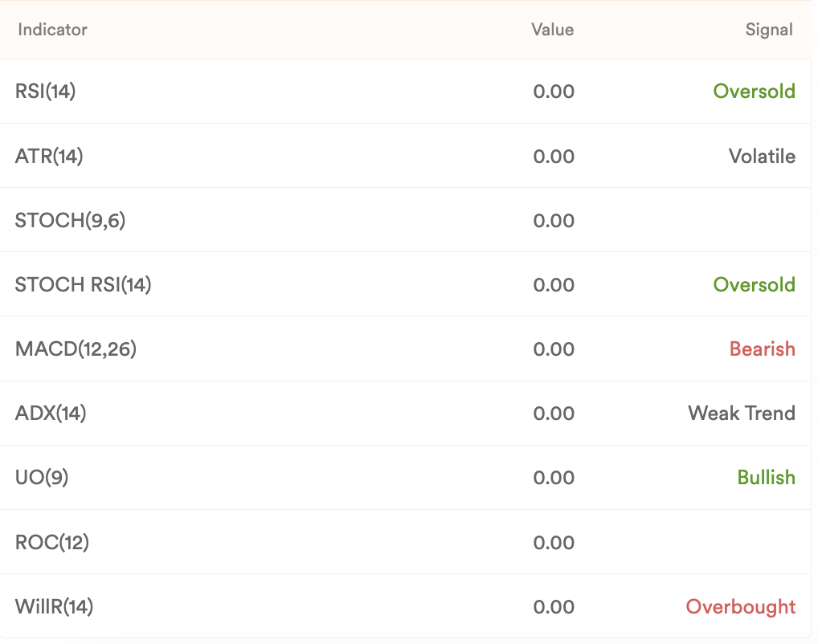
Task: Click the Value column header
Action: click(x=553, y=30)
